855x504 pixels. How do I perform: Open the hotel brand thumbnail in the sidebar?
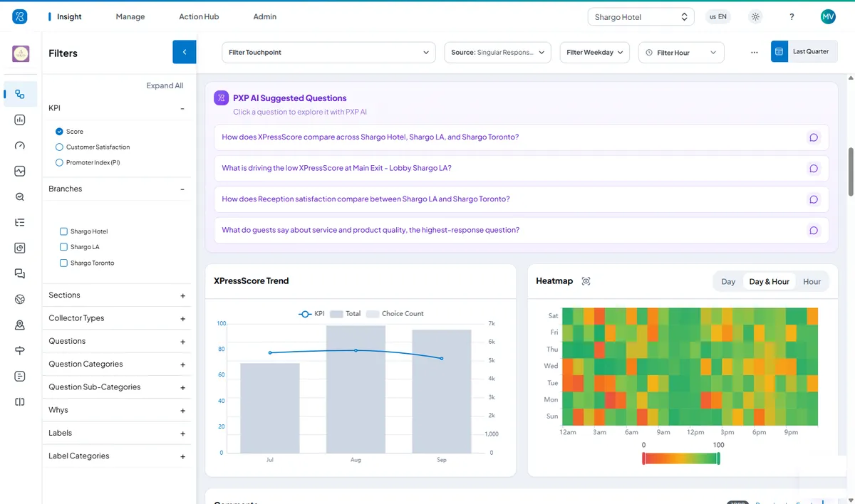20,53
